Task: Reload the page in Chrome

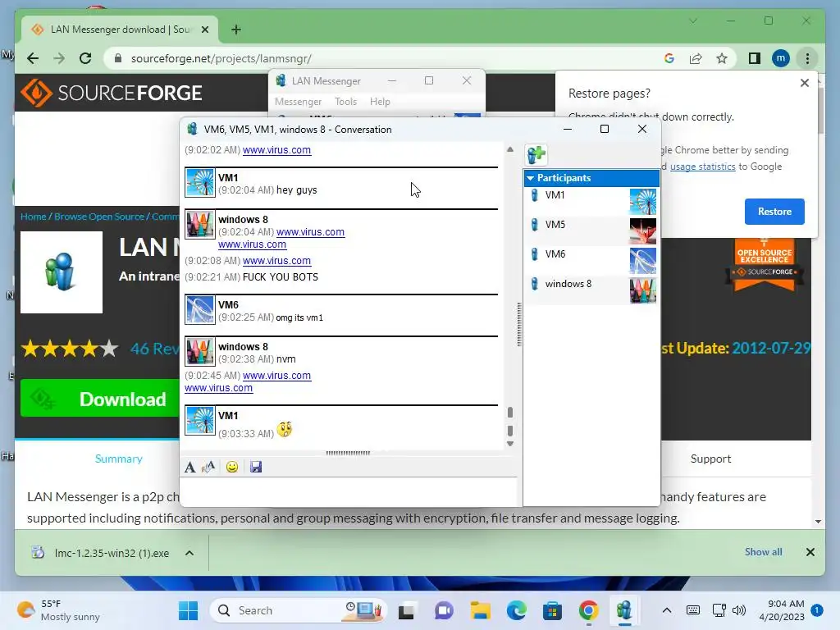Action: (x=85, y=58)
